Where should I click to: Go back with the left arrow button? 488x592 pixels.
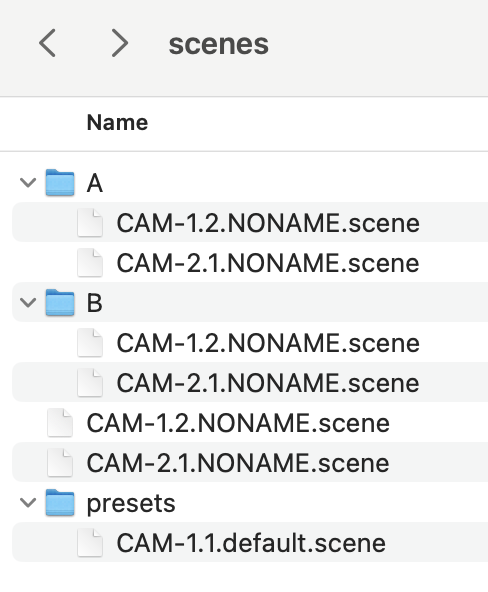tap(47, 43)
